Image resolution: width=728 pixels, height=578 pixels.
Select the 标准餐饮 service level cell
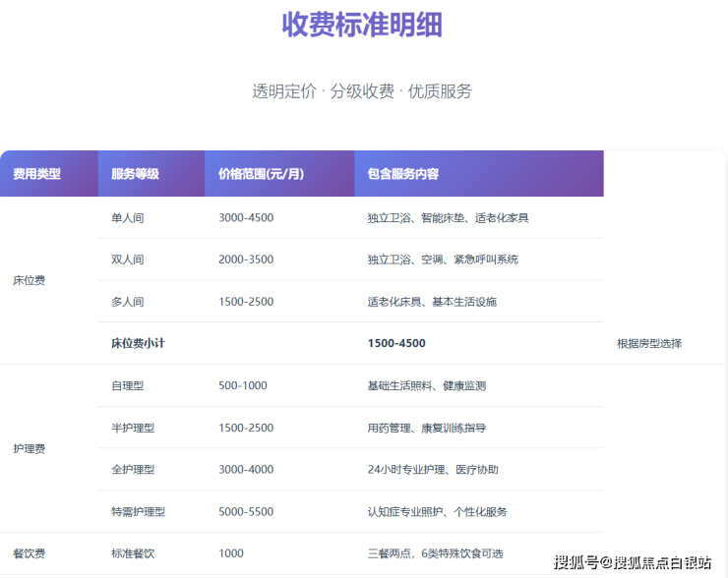[134, 553]
